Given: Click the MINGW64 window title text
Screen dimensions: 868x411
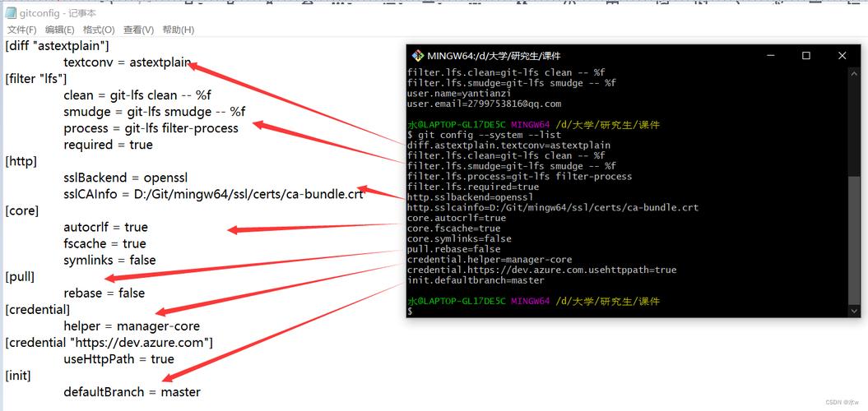Looking at the screenshot, I should tap(494, 56).
